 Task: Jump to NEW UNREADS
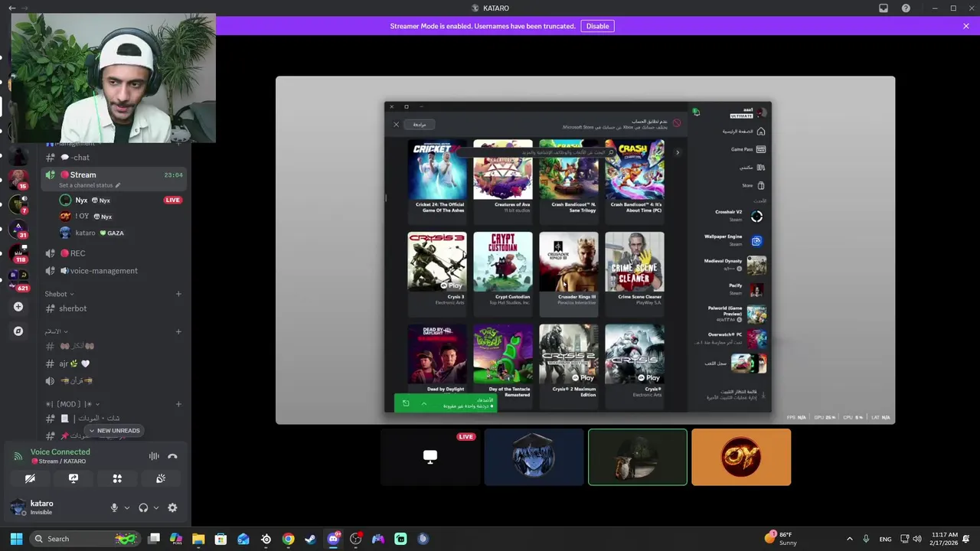114,431
